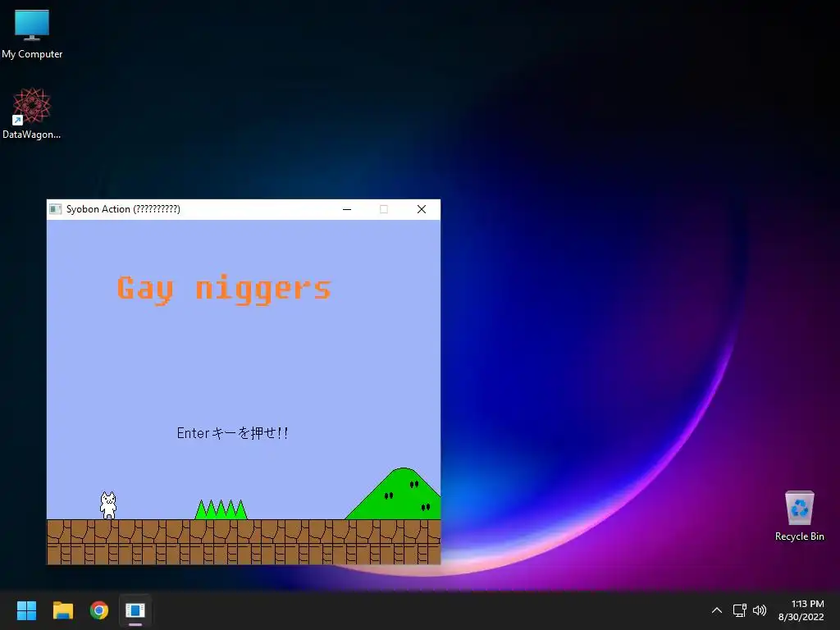The image size is (840, 630).
Task: Open network status tray icon
Action: click(740, 610)
